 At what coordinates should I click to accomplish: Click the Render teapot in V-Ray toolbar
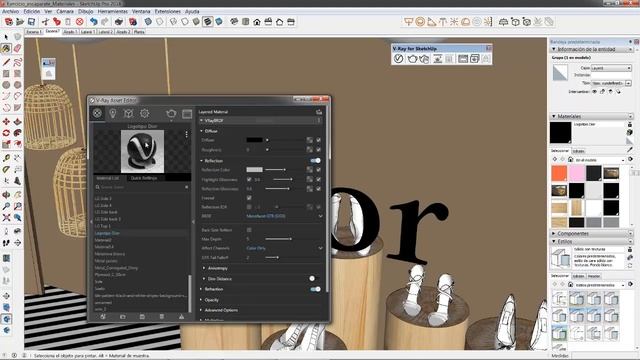(412, 59)
